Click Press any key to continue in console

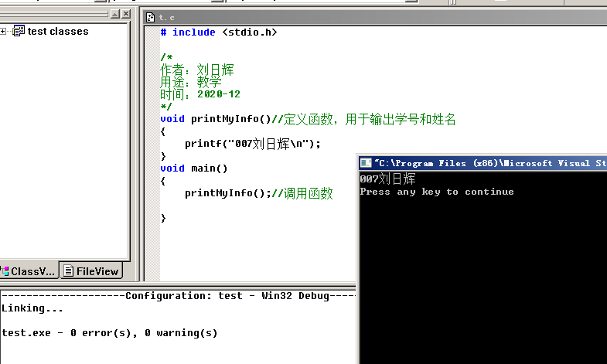point(437,192)
